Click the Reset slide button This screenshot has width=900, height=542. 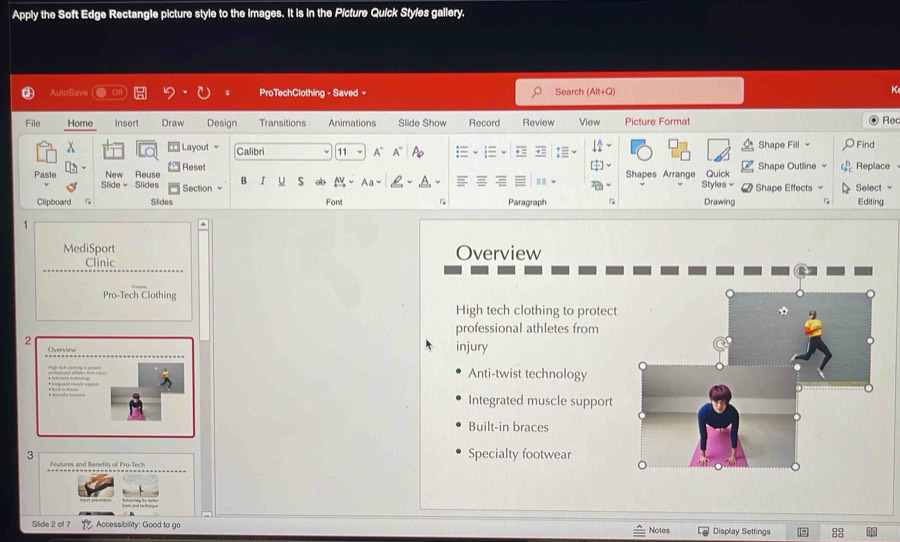tap(187, 167)
